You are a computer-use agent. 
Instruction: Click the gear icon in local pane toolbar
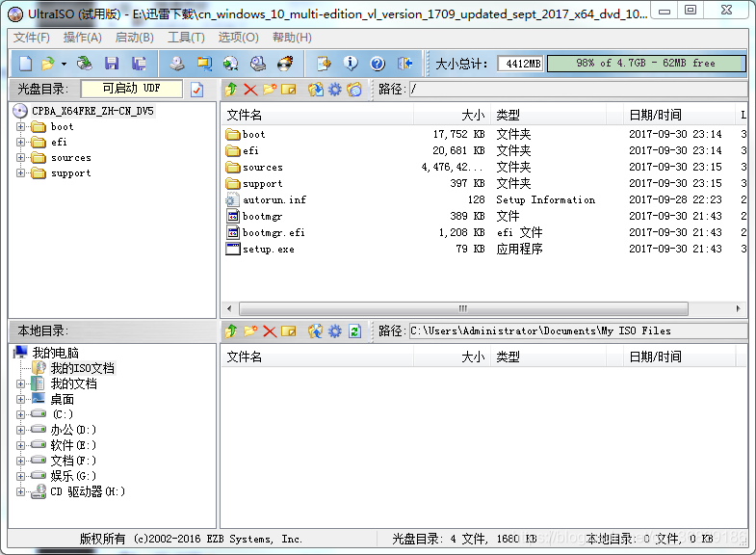click(334, 331)
